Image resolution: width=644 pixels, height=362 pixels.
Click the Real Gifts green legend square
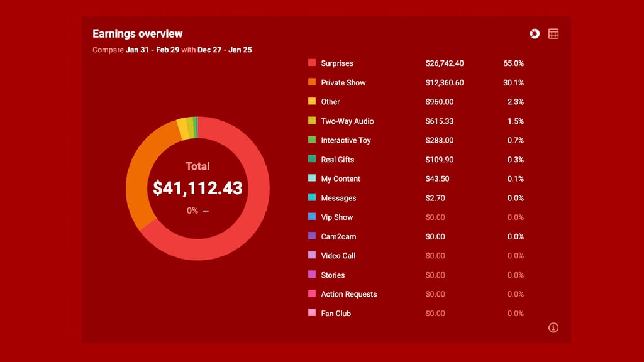coord(312,159)
